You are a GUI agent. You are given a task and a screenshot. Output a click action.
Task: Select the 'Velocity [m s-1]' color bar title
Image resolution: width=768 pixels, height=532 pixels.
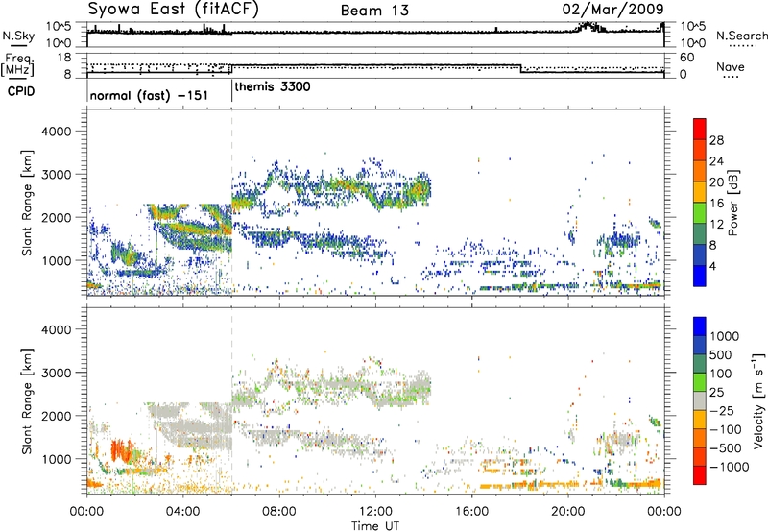coord(758,400)
